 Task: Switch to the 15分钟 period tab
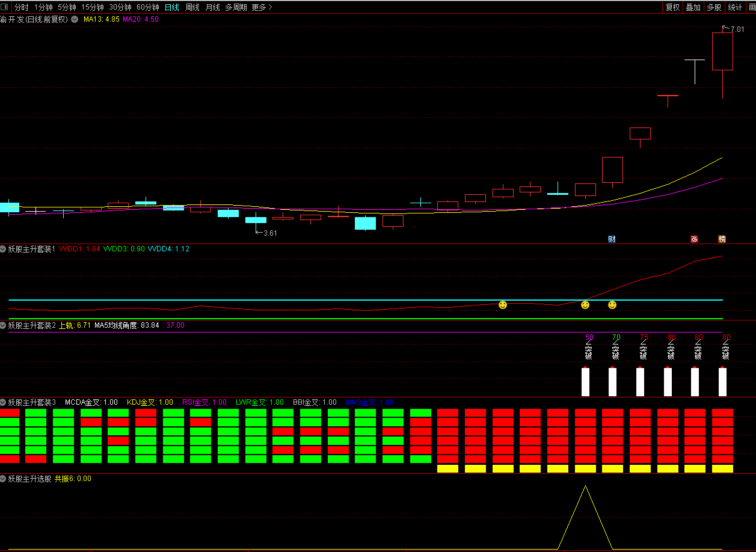[x=93, y=7]
